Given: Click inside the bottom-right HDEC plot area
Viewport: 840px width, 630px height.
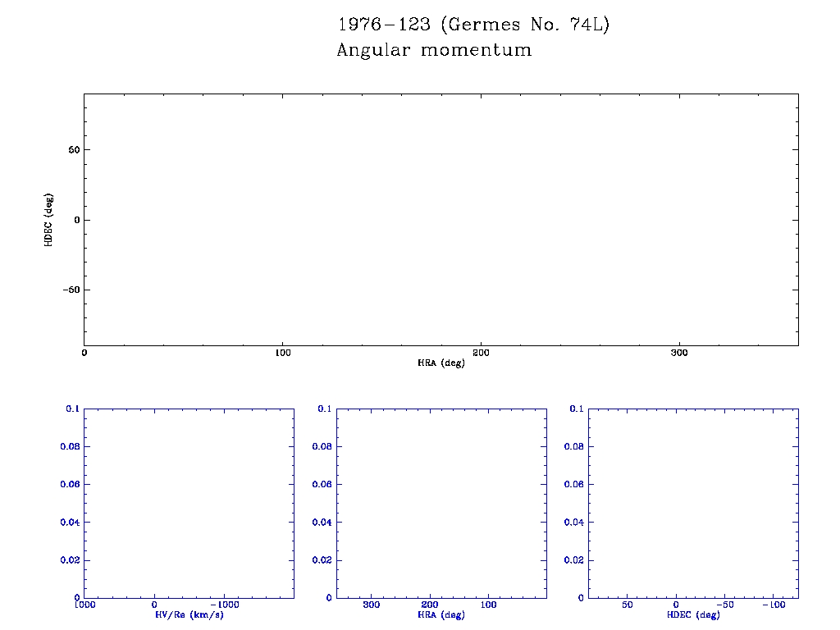Looking at the screenshot, I should 694,503.
